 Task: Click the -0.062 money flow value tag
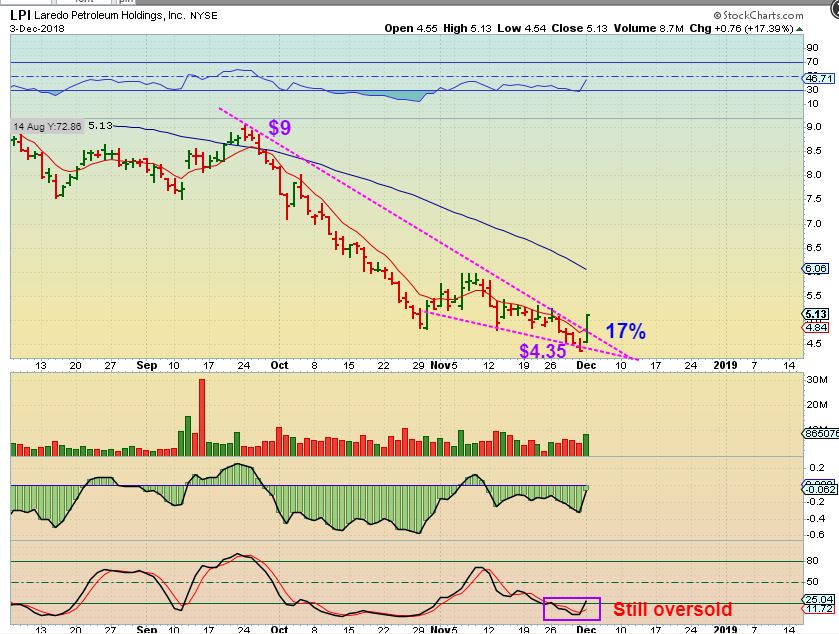pyautogui.click(x=819, y=489)
